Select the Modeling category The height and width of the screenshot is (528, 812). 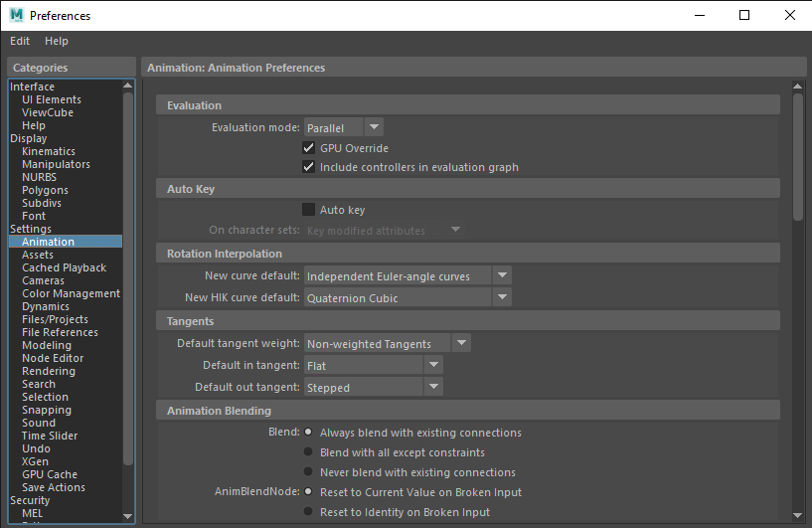(x=47, y=345)
